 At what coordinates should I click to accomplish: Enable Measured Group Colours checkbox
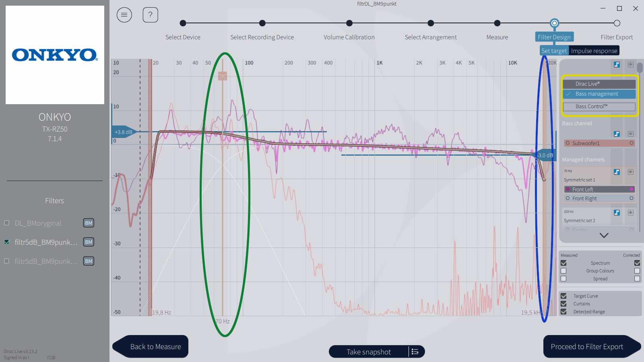click(x=563, y=271)
